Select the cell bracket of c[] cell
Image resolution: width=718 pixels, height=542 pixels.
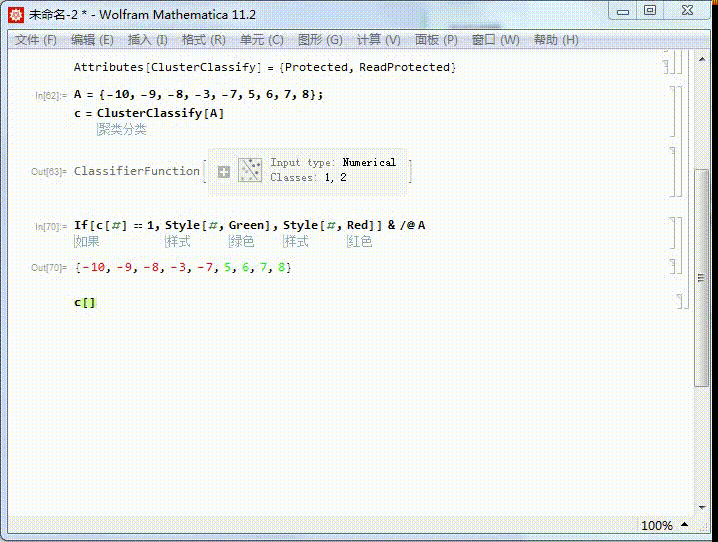click(680, 301)
